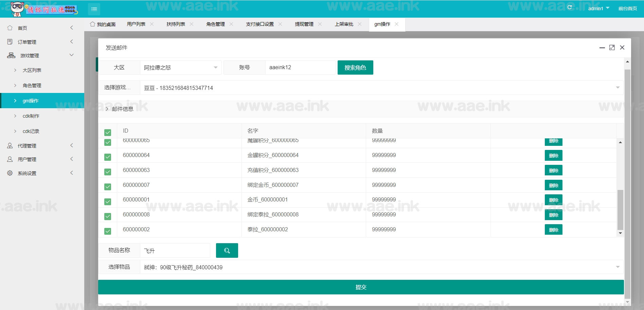Viewport: 644px width, 310px height.
Task: Click the item table scroll-up arrow
Action: [x=620, y=142]
